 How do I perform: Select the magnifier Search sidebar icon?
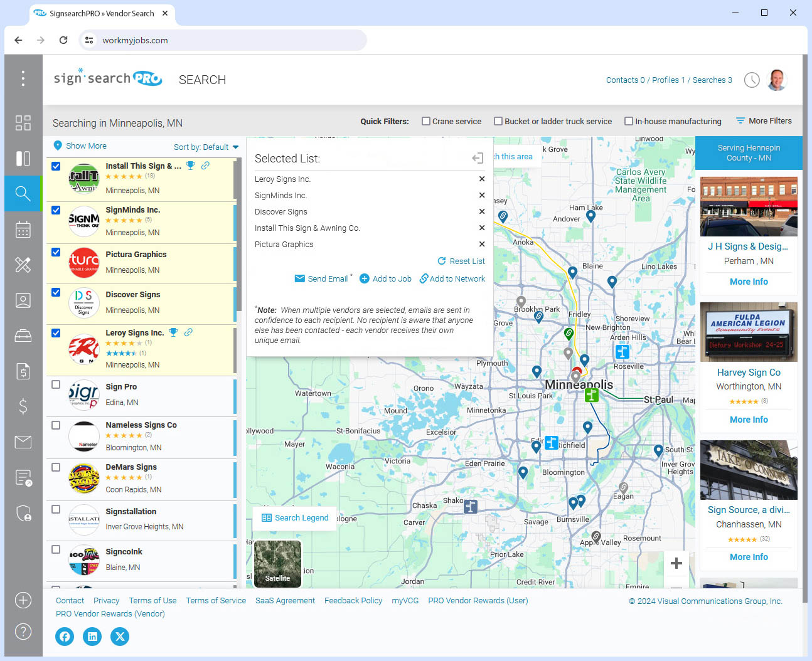click(x=23, y=193)
